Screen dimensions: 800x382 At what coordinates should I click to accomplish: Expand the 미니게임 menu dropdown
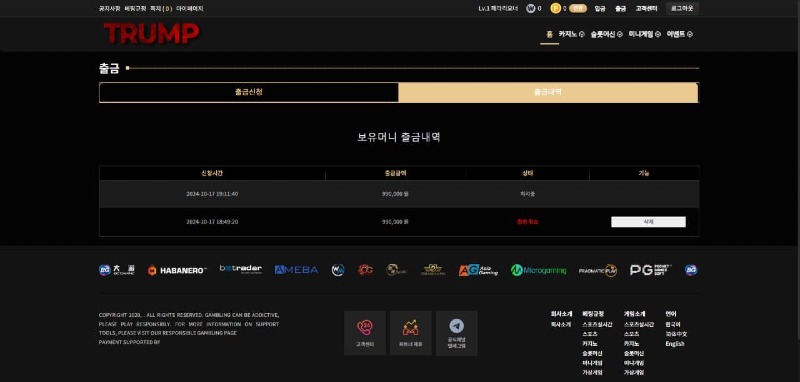[644, 34]
